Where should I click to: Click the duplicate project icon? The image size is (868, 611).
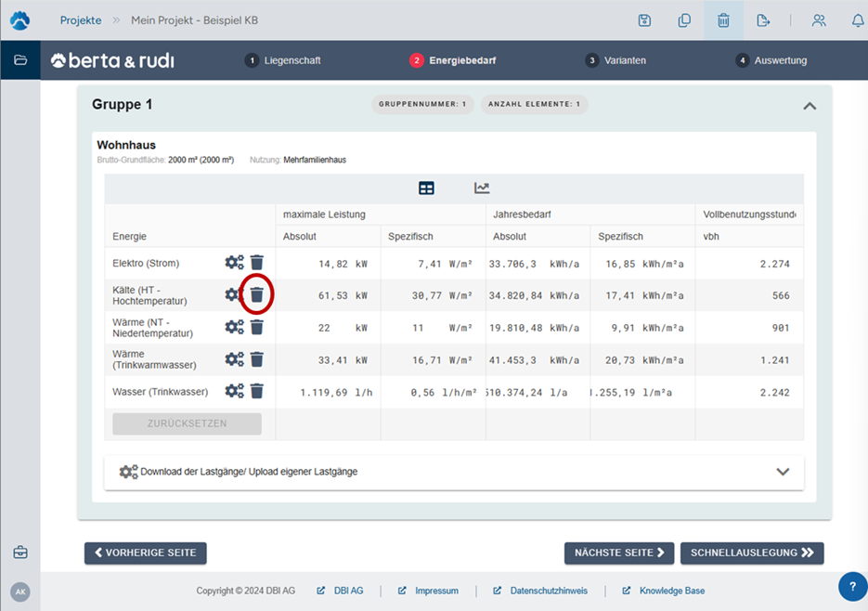tap(684, 20)
